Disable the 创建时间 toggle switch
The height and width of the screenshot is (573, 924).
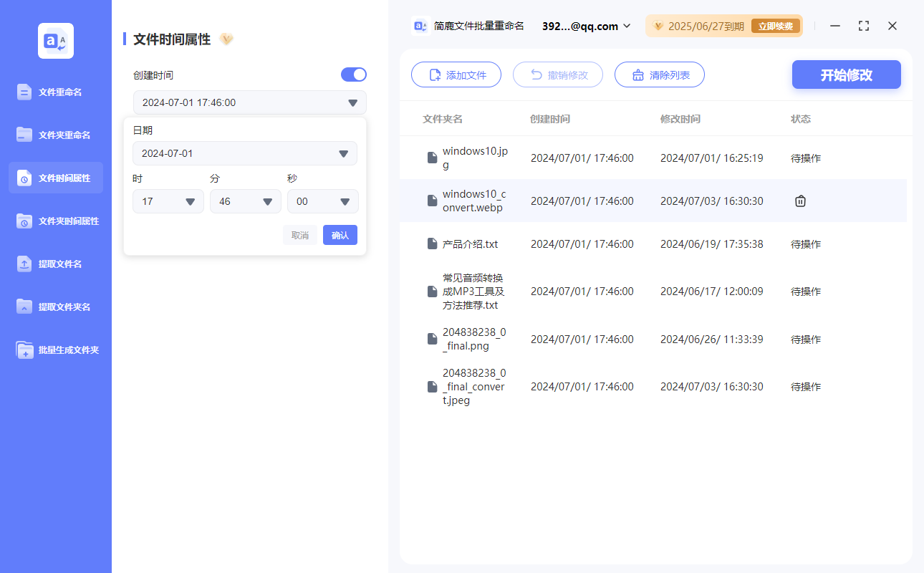(x=354, y=74)
